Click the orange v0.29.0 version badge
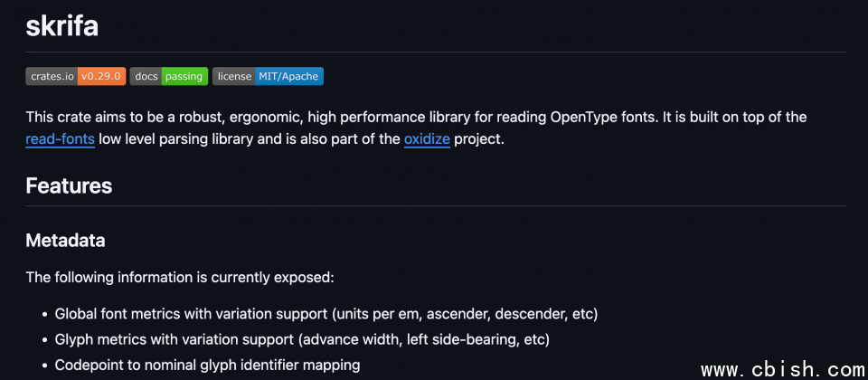 coord(101,77)
